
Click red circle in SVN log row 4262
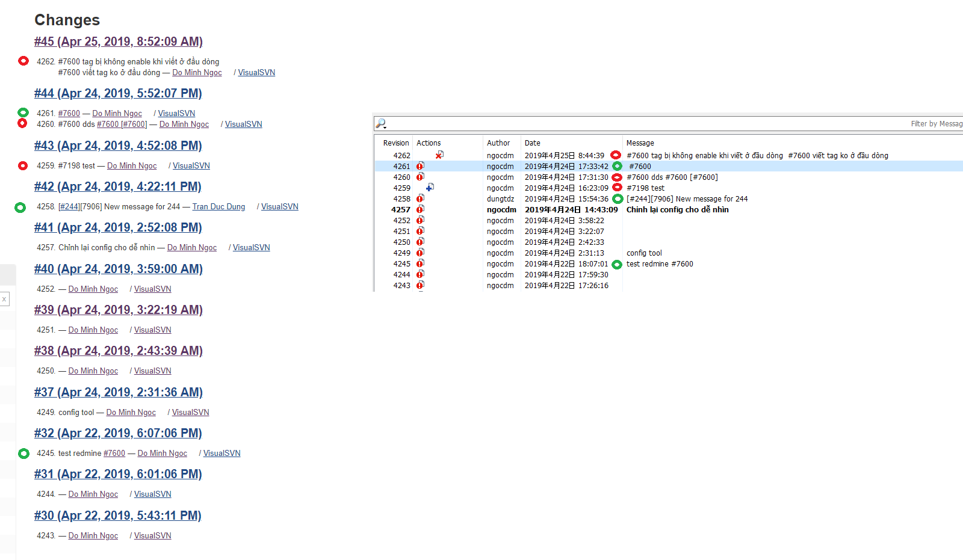(x=616, y=155)
